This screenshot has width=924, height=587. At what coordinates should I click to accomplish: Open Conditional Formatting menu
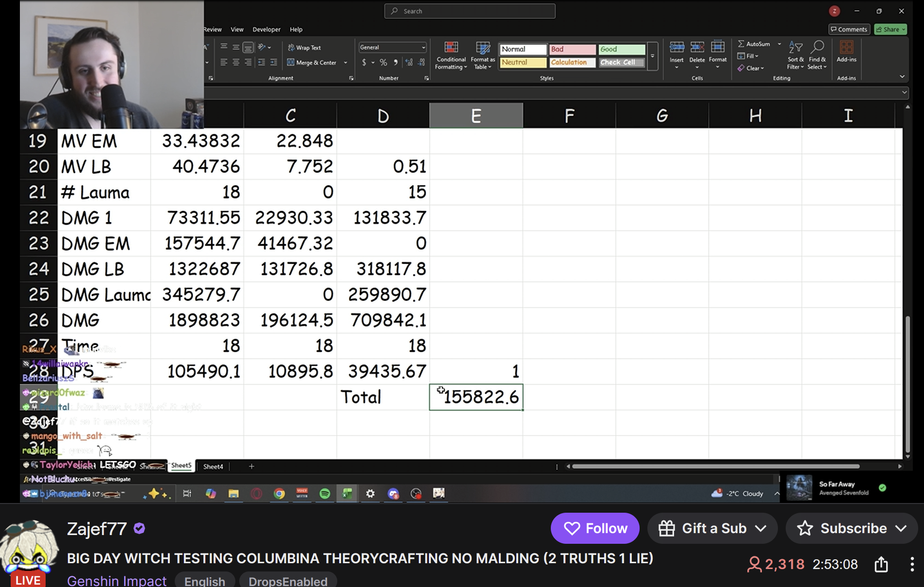451,55
